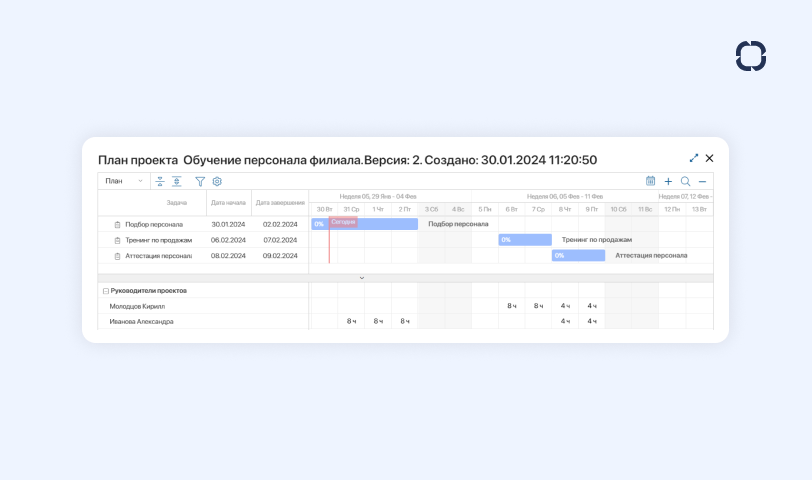This screenshot has width=812, height=480.
Task: Select the Тренинг по продажам task name
Action: (158, 240)
